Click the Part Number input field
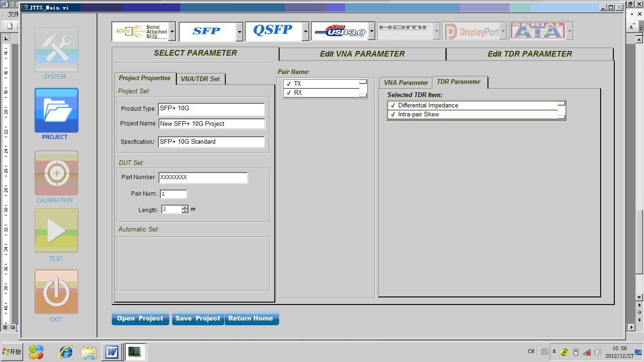 tap(203, 177)
